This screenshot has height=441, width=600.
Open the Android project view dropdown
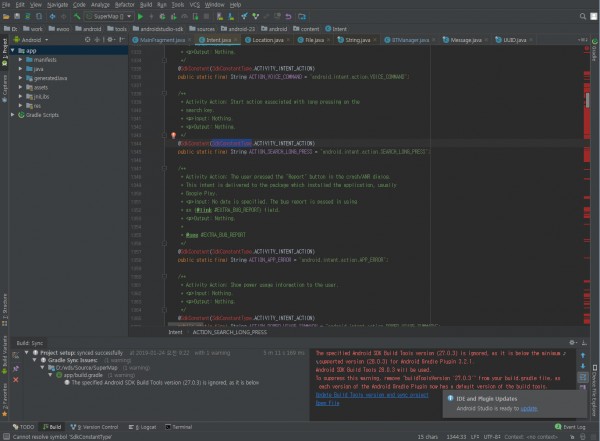coord(31,40)
